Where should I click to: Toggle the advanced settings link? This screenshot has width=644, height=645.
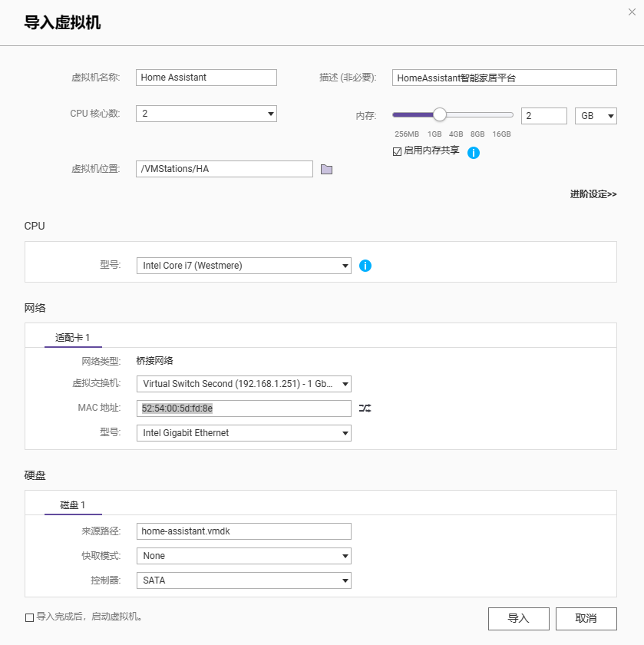(593, 194)
